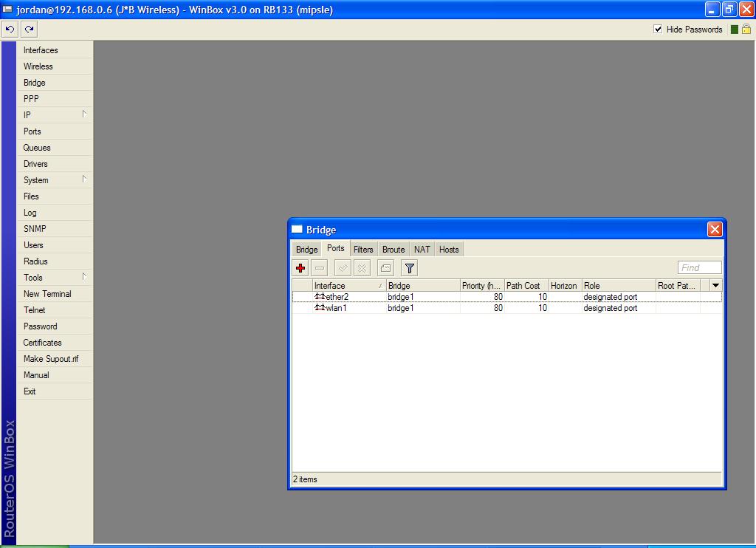Open the NAT tab
This screenshot has height=548, width=756.
422,250
